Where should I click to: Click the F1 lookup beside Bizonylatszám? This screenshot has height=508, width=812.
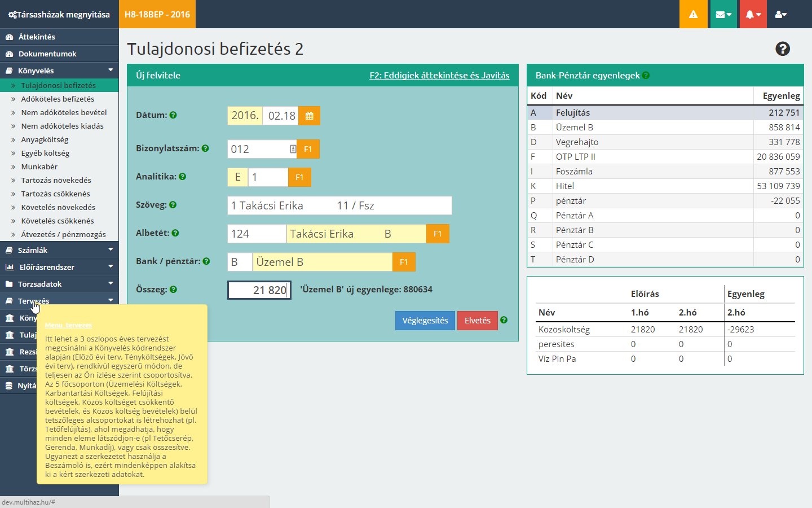[x=308, y=149]
